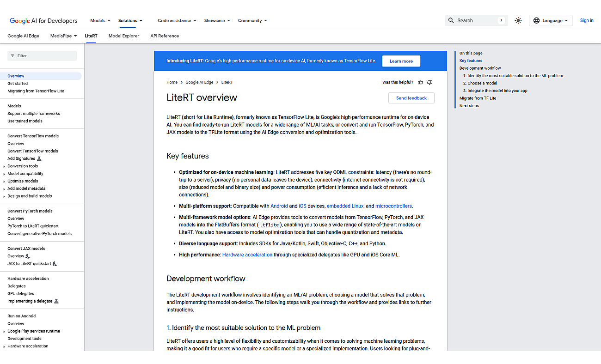
Task: Open the Solutions dropdown menu
Action: tap(130, 20)
